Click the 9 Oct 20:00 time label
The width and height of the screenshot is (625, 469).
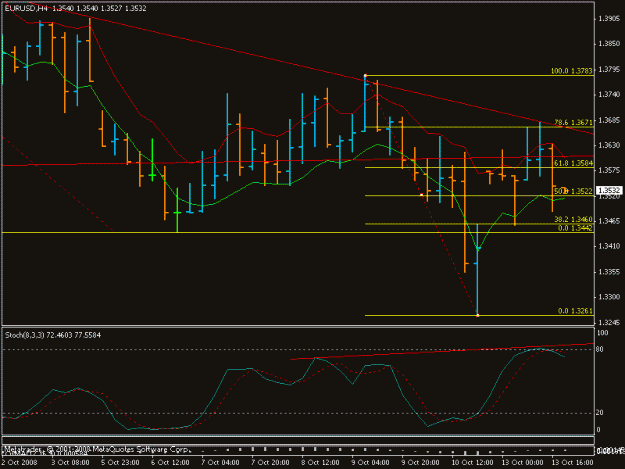click(x=420, y=463)
